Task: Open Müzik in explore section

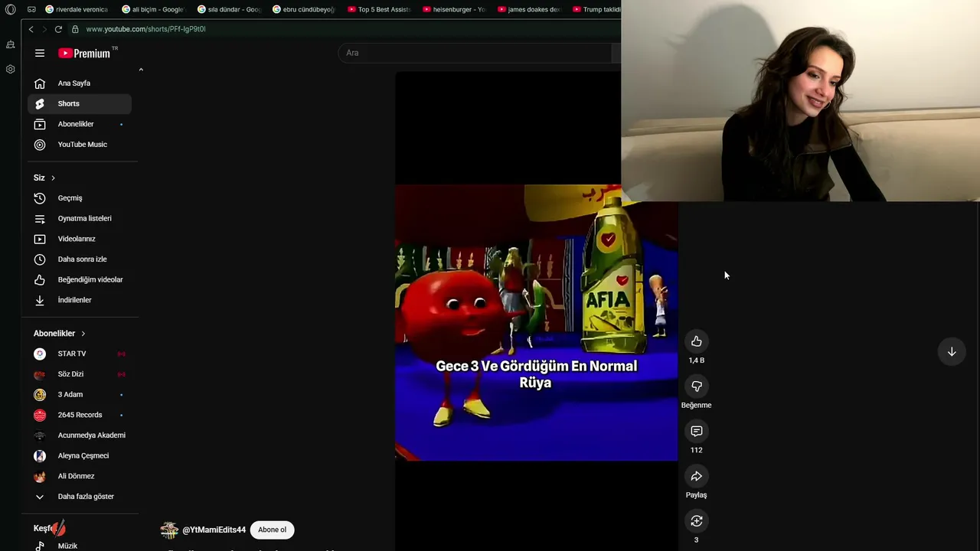Action: pos(80,546)
